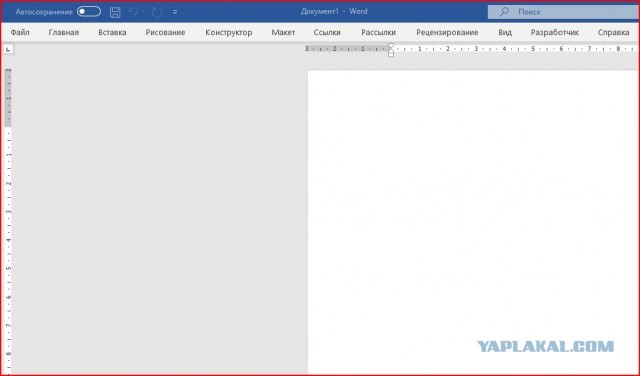Switch to the Рисование tab
Screen dimensions: 640x376
[x=165, y=32]
